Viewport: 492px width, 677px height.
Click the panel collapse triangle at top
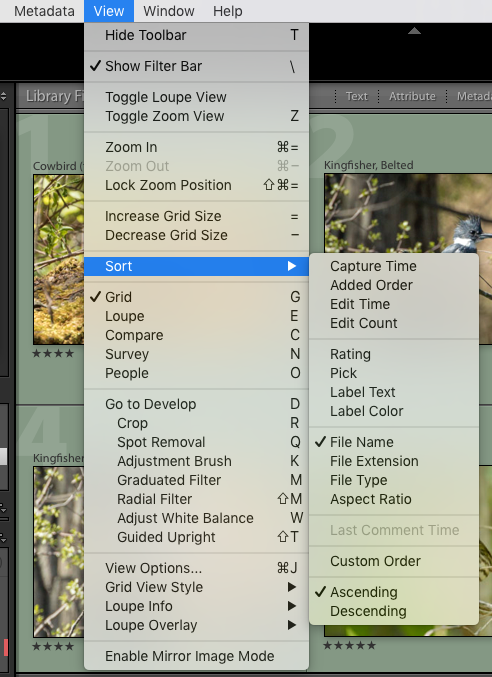[414, 31]
